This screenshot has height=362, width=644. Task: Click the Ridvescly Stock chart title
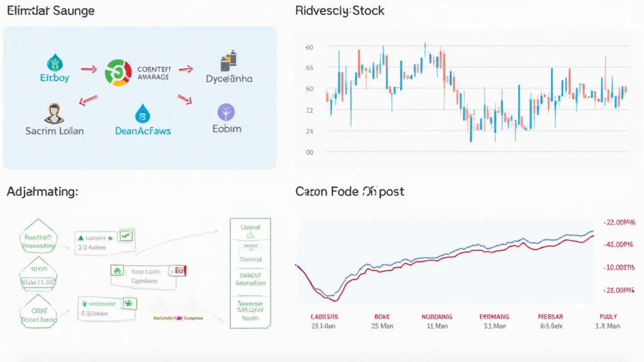click(x=340, y=11)
